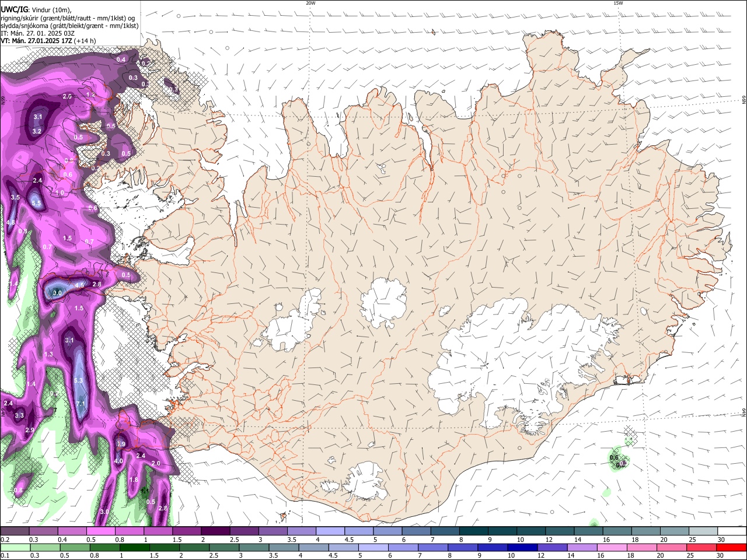Click the 5.3 precipitation value on the map
This screenshot has height=560, width=747.
click(79, 380)
